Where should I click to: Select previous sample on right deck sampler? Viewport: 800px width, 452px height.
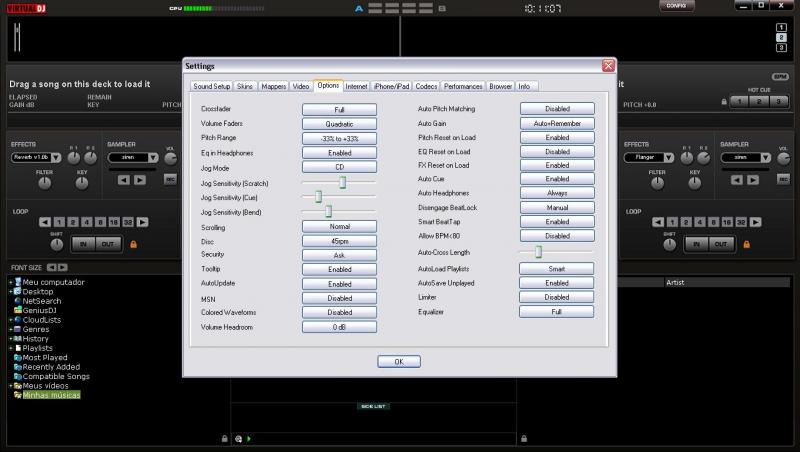(737, 180)
